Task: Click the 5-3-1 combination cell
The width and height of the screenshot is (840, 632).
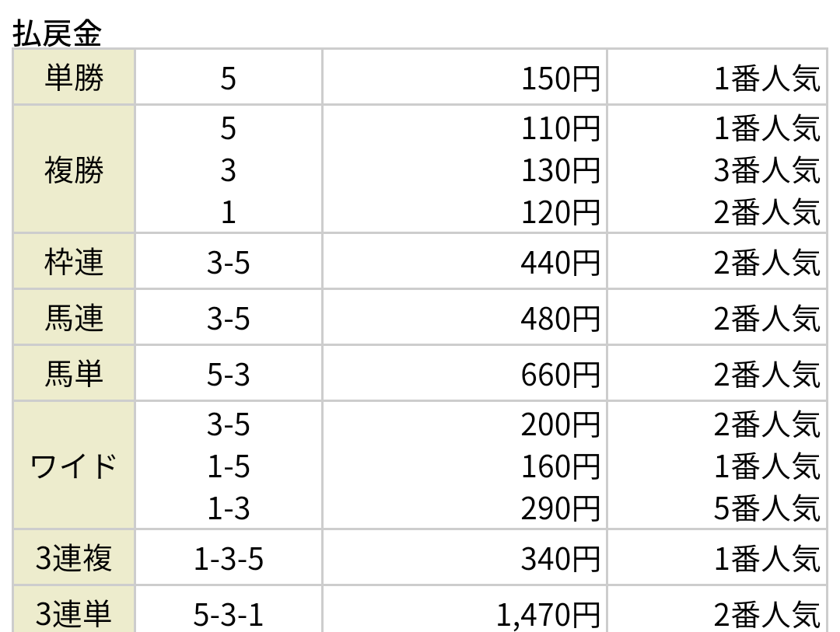Action: tap(228, 615)
